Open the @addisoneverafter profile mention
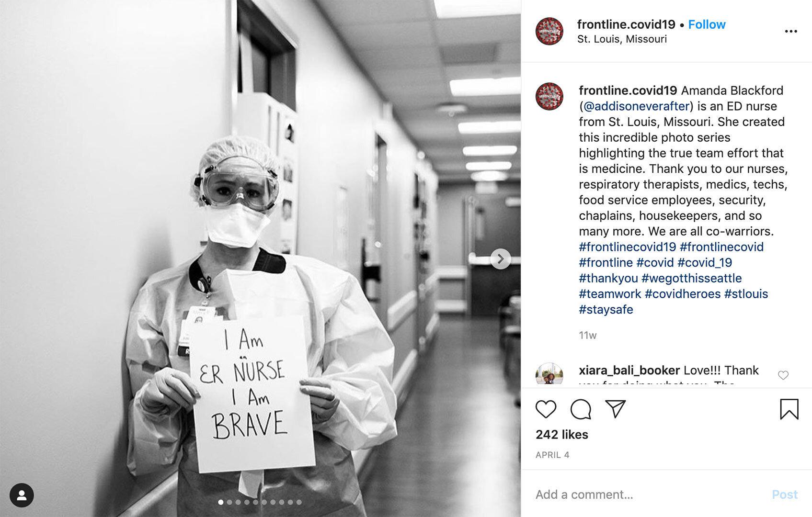 tap(636, 106)
